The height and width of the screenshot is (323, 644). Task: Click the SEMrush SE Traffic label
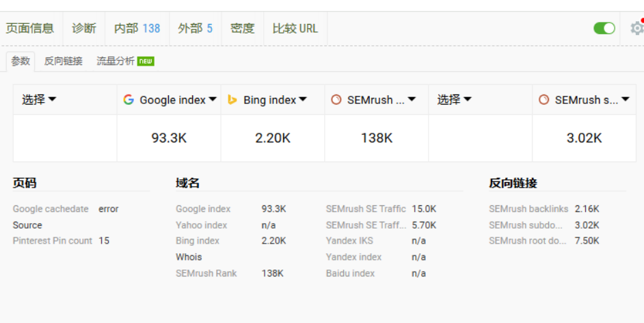(366, 209)
